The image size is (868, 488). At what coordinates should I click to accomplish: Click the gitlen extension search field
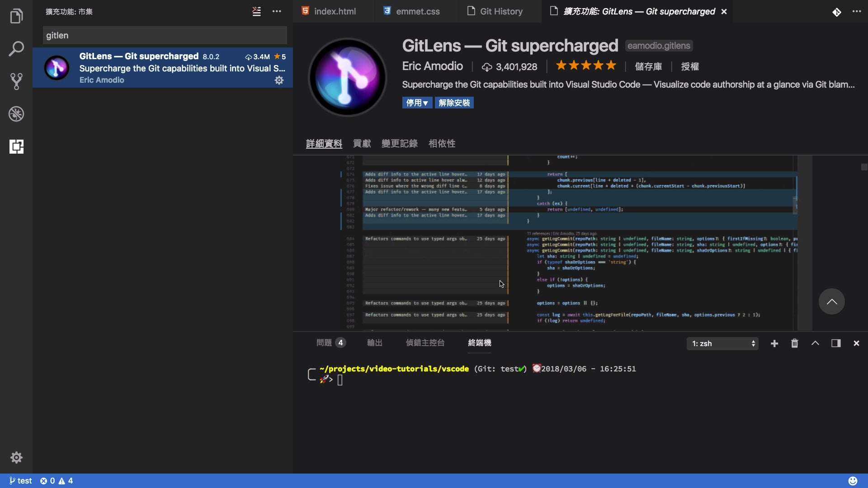point(165,35)
